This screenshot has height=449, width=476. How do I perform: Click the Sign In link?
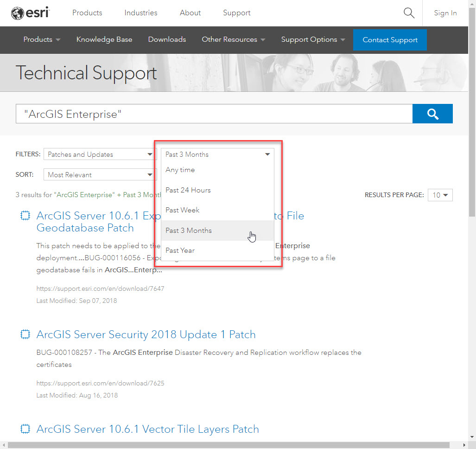pyautogui.click(x=445, y=13)
